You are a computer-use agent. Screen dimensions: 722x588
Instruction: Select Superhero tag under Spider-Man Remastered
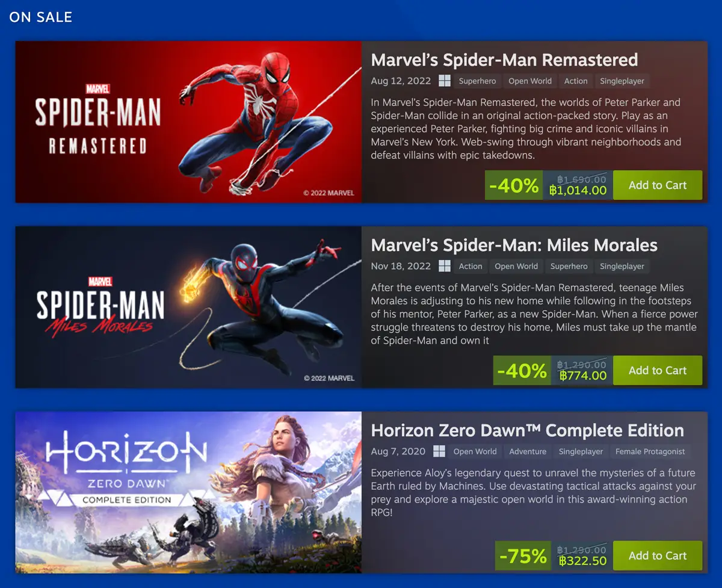coord(477,81)
